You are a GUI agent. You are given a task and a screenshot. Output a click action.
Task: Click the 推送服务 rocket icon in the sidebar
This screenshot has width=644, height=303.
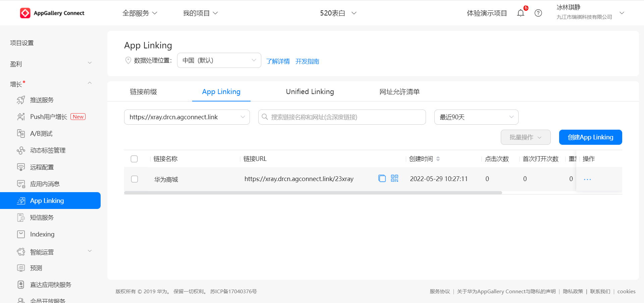21,100
